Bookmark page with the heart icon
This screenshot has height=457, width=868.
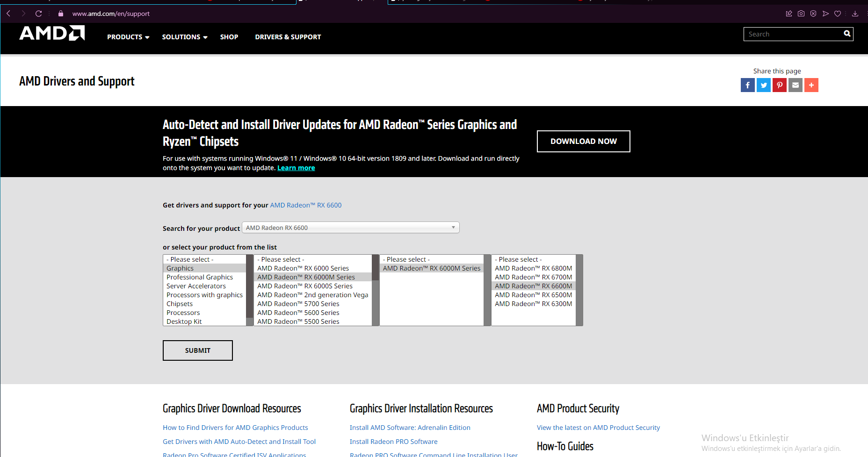pyautogui.click(x=838, y=14)
